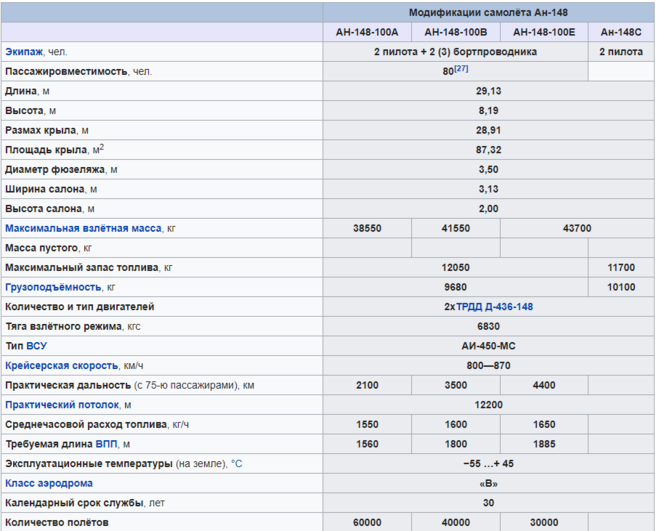Click the ceiling value 12200
Image resolution: width=659 pixels, height=531 pixels.
(x=488, y=405)
